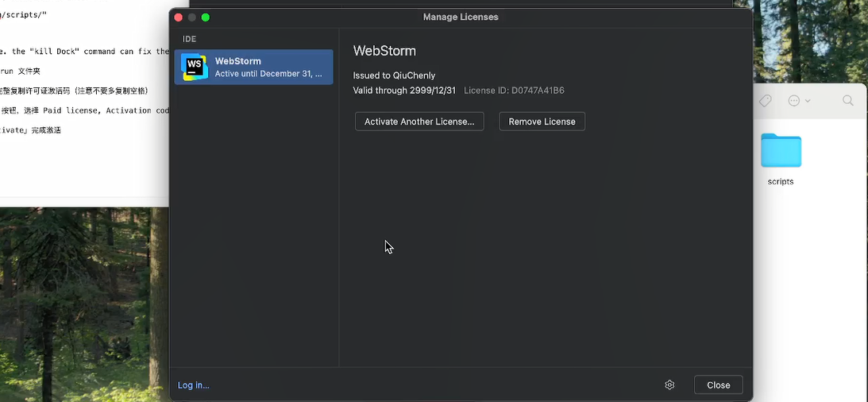Viewport: 868px width, 402px height.
Task: Click the red close button of Manage Licenses
Action: click(x=178, y=17)
